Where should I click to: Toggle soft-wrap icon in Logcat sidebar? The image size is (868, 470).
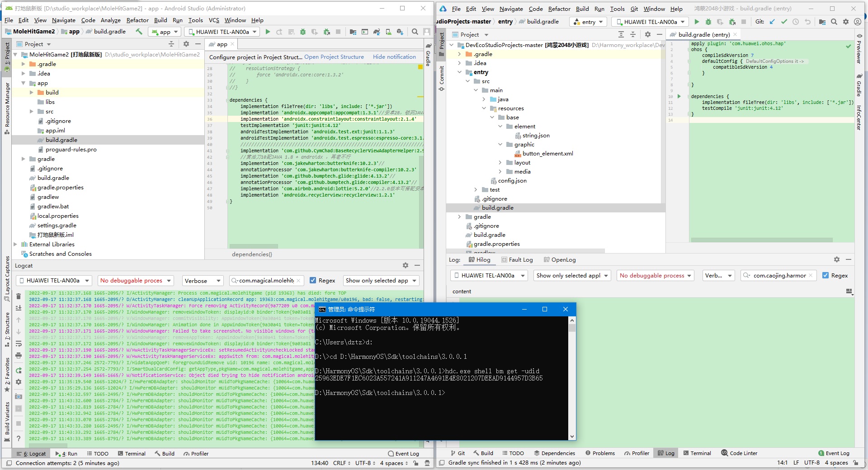[x=19, y=344]
